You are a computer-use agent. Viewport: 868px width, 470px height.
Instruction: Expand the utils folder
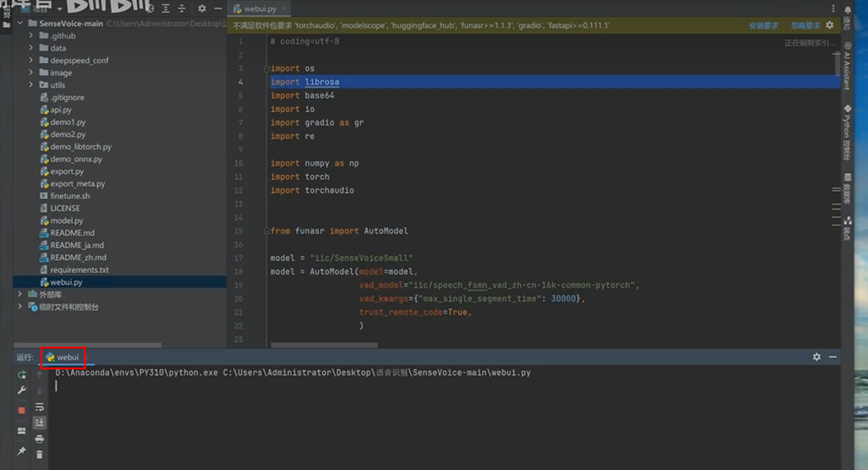click(x=31, y=85)
